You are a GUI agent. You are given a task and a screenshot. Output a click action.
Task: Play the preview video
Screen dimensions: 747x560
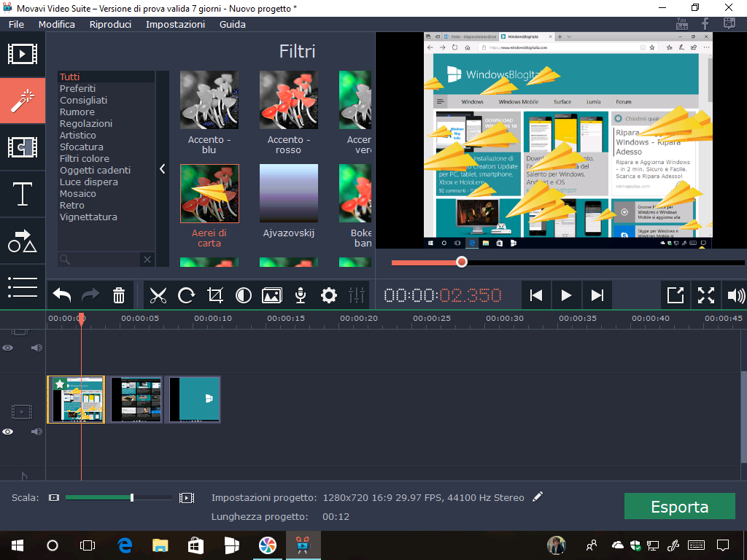coord(566,295)
